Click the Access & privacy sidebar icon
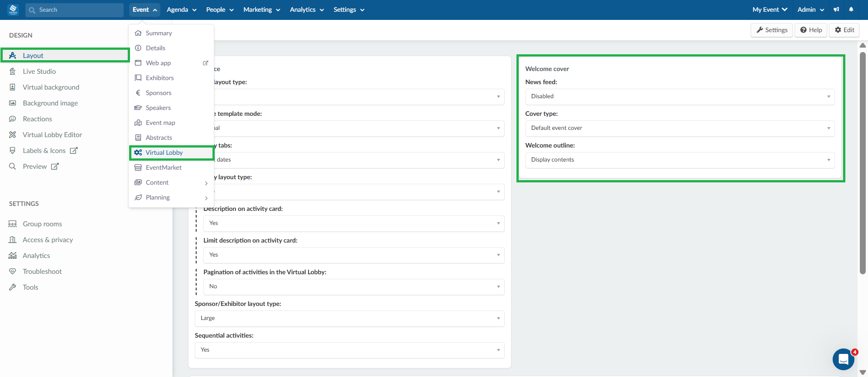Screen dimensions: 868x377 pos(13,240)
